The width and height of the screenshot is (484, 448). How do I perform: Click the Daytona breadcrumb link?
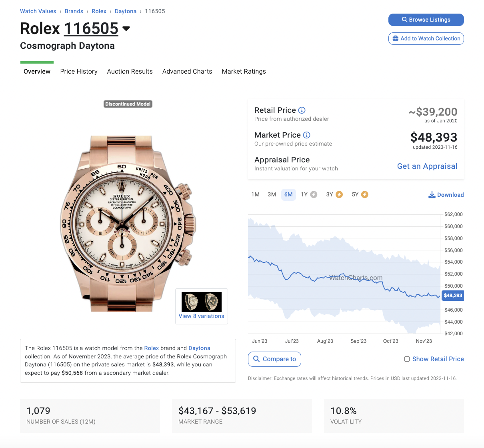pyautogui.click(x=126, y=11)
